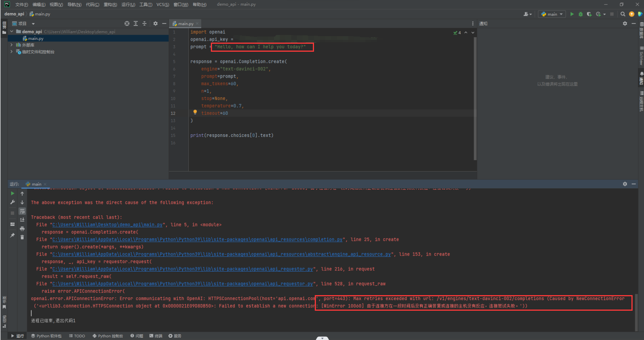The height and width of the screenshot is (340, 644).
Task: Run main with coverage shield icon
Action: coord(589,14)
